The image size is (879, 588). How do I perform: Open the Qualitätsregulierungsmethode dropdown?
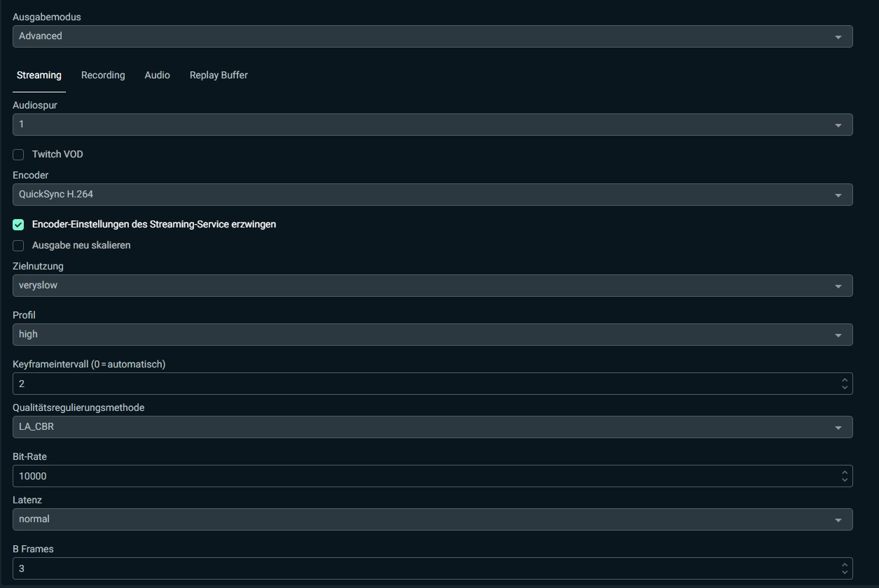point(432,427)
